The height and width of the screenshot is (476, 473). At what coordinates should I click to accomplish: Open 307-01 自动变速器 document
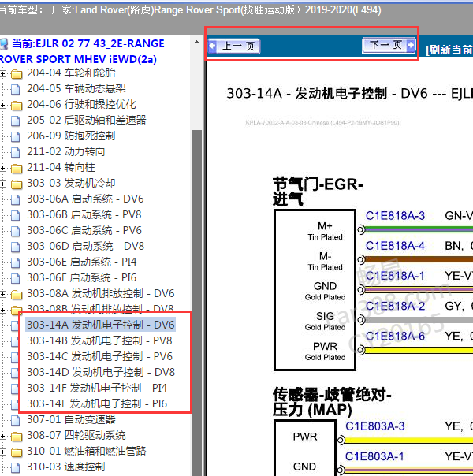pos(72,420)
